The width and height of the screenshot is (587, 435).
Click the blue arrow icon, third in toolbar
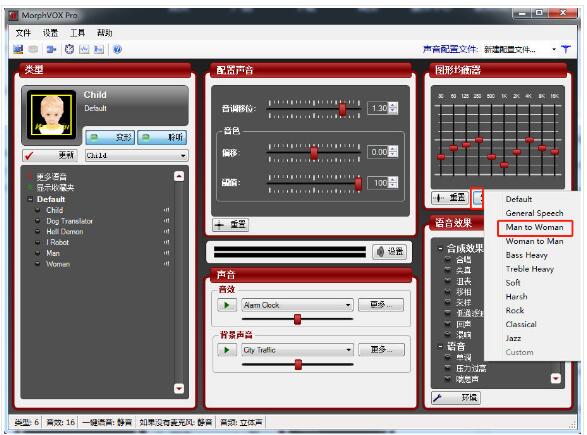pos(51,49)
